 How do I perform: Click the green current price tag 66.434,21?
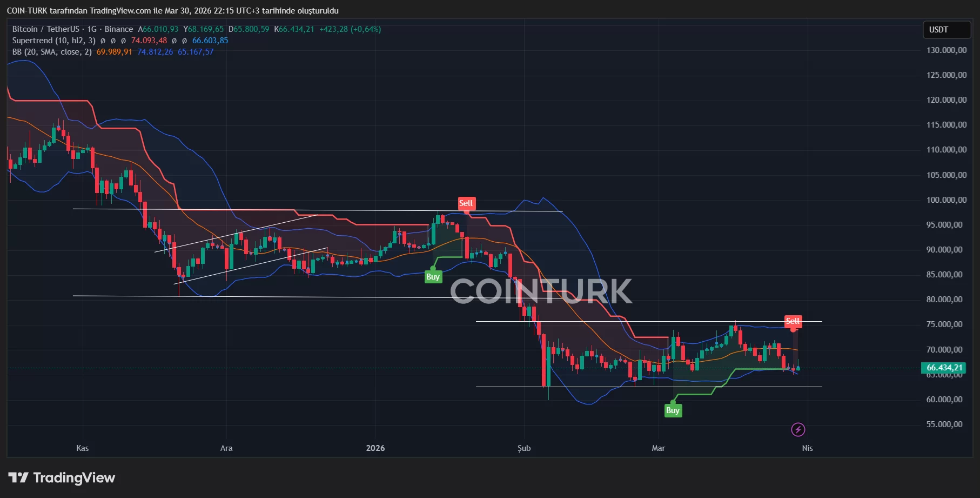pos(944,368)
